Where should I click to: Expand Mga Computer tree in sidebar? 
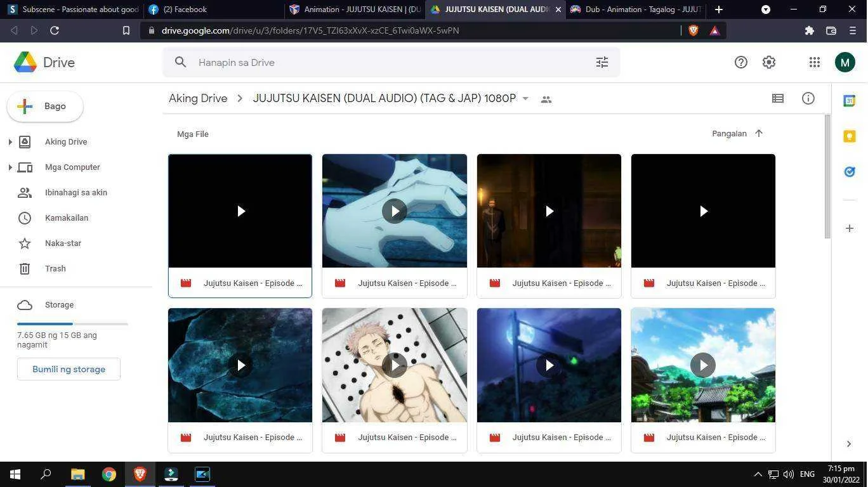pyautogui.click(x=10, y=167)
